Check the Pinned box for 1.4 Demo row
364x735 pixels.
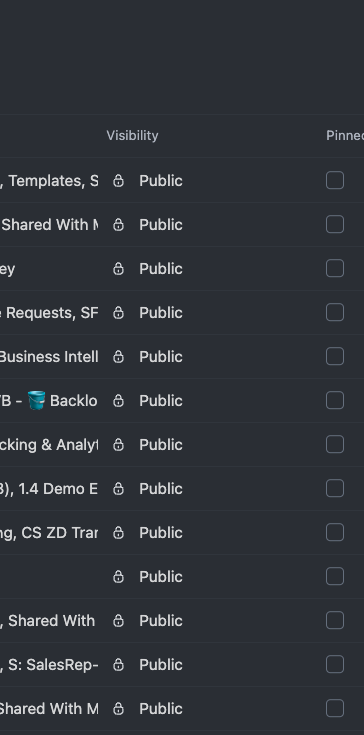point(335,489)
